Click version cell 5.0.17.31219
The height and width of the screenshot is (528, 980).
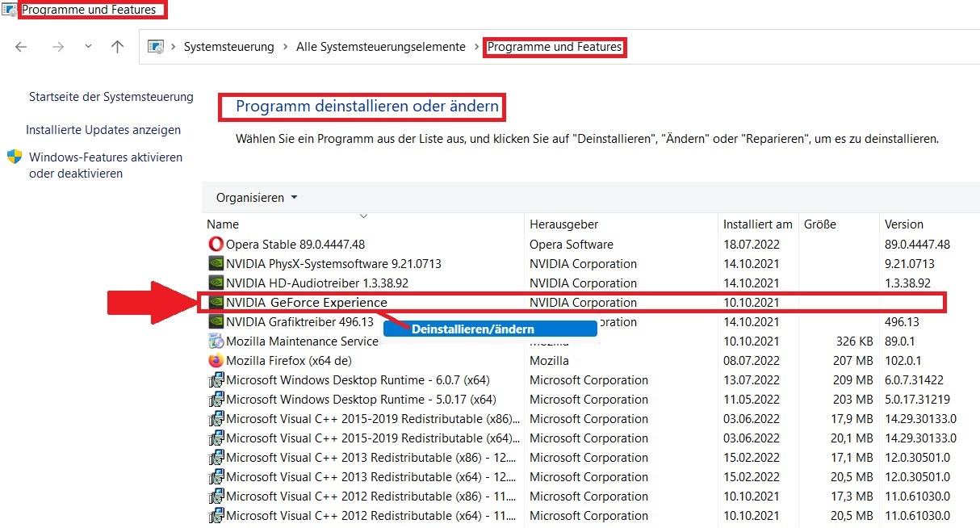(917, 399)
